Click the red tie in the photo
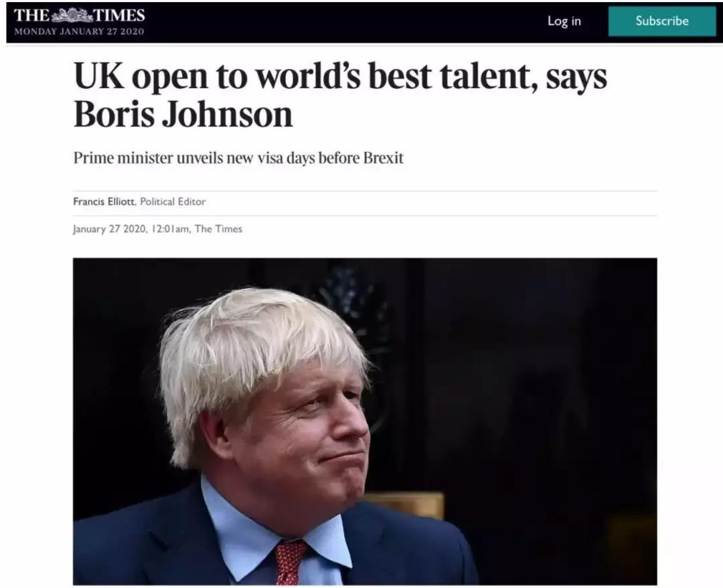 click(x=291, y=563)
